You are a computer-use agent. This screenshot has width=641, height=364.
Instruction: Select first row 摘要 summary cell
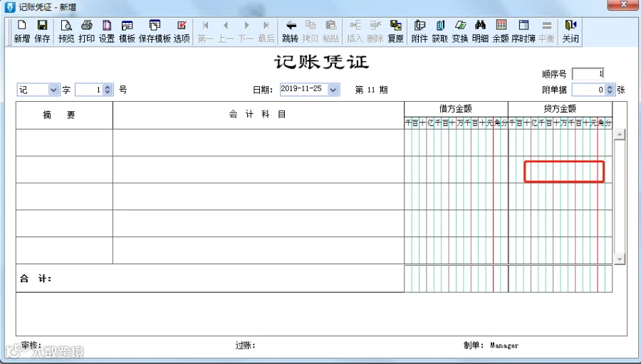coord(64,142)
